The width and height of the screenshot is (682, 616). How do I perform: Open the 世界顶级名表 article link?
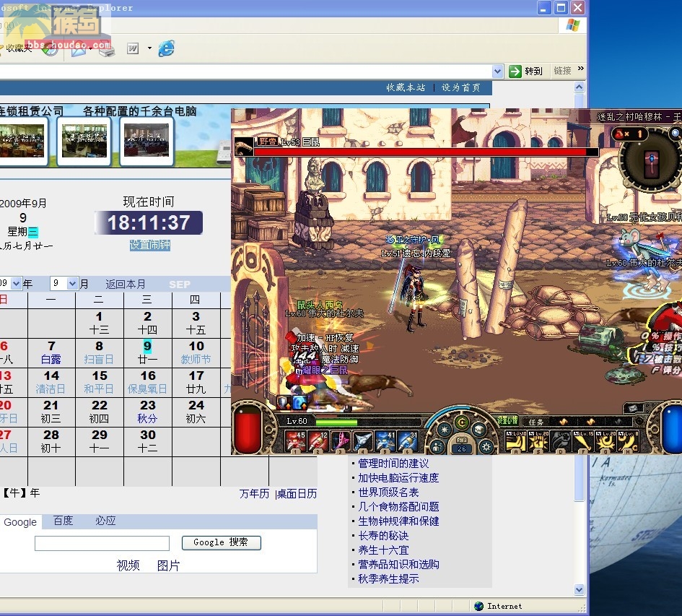tap(388, 493)
